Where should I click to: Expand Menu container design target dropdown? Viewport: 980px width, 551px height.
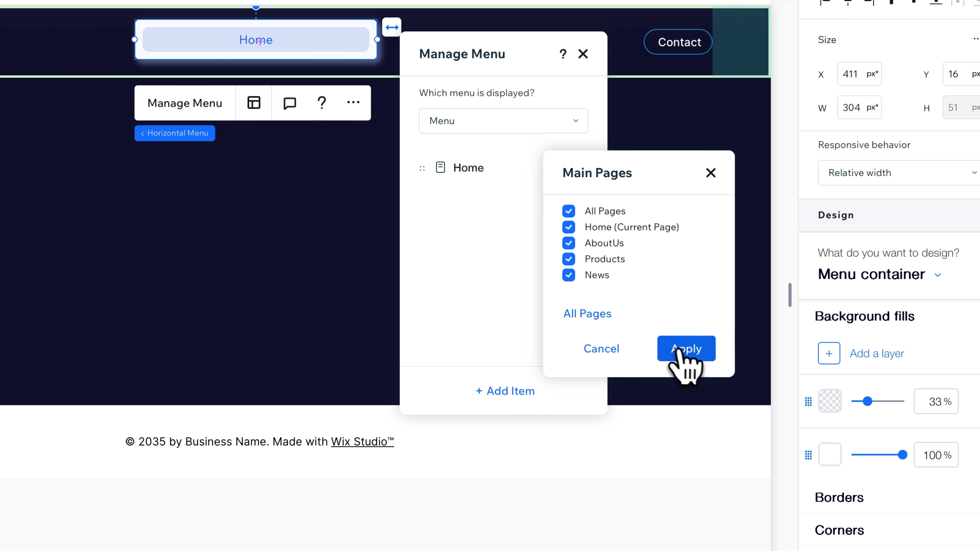click(x=937, y=275)
